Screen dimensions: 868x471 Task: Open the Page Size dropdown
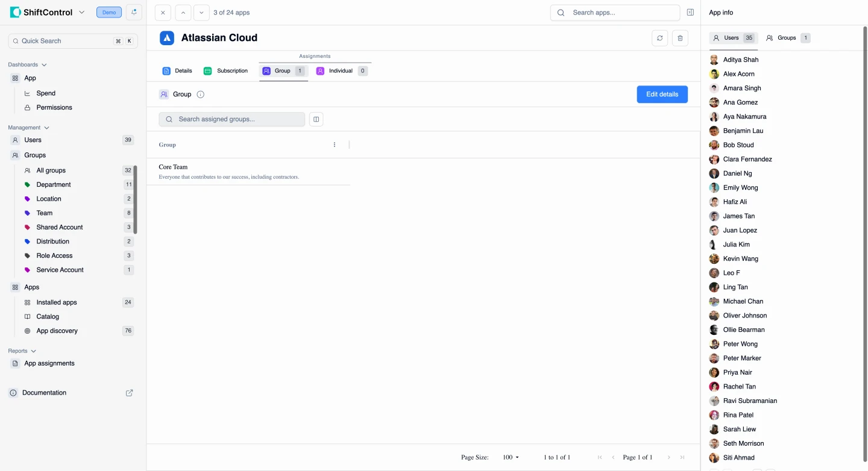(x=511, y=457)
